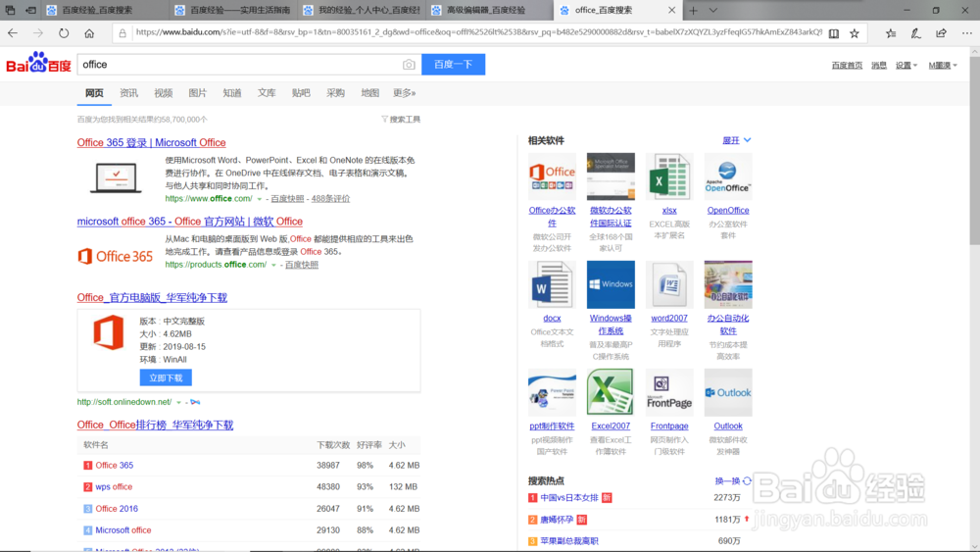Open the favorites hub icon
The height and width of the screenshot is (552, 980).
click(891, 33)
